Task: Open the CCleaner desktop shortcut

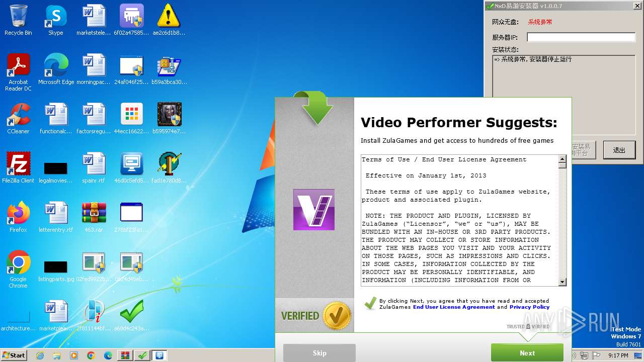Action: 18,119
